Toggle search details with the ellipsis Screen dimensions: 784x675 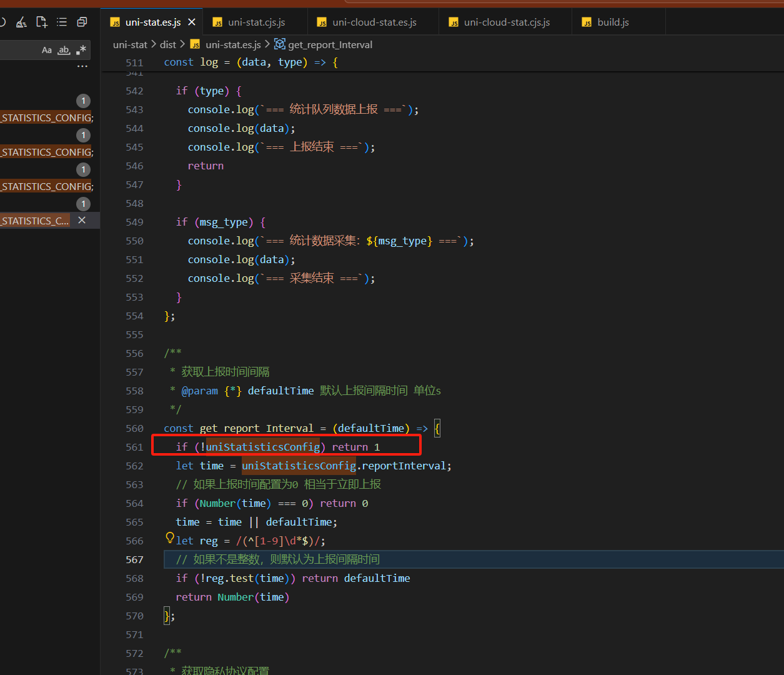click(x=82, y=66)
